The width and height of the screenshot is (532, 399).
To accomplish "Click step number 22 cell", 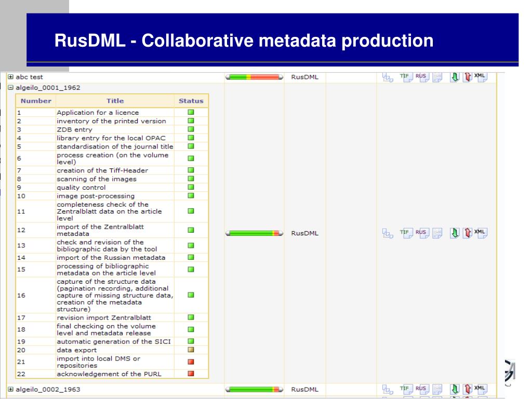I will point(36,374).
